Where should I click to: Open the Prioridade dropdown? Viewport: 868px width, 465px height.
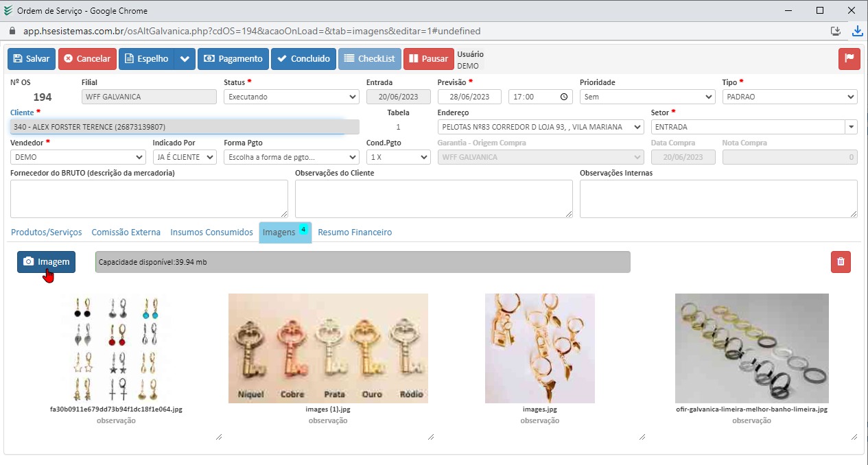pyautogui.click(x=645, y=97)
